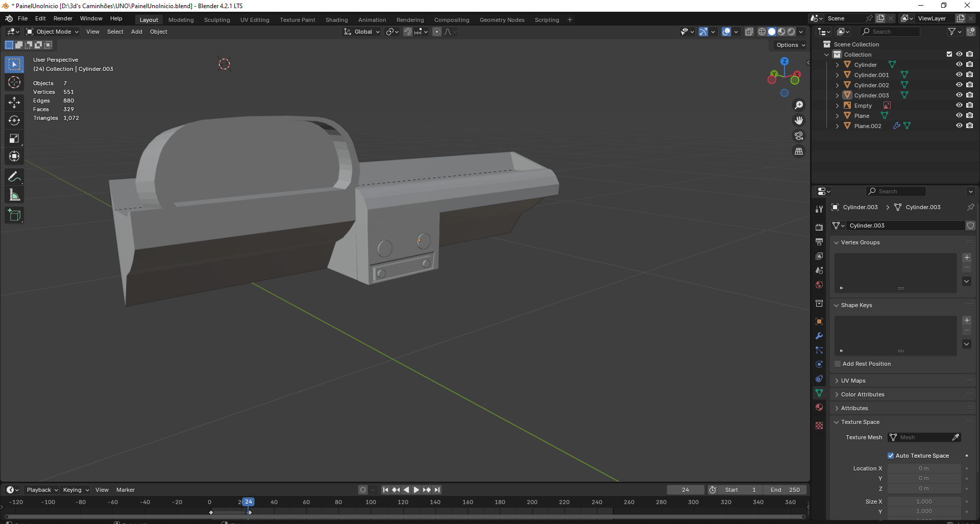Select the Measure tool
980x524 pixels.
14,195
